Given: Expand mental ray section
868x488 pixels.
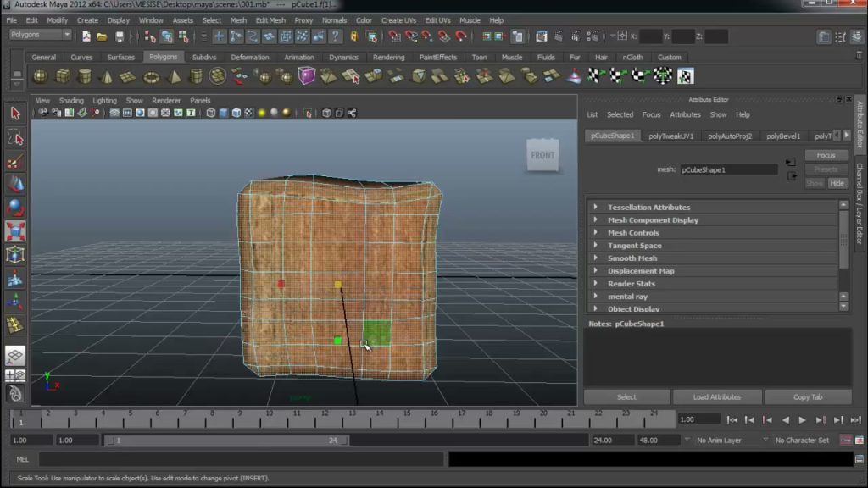Looking at the screenshot, I should (x=596, y=296).
